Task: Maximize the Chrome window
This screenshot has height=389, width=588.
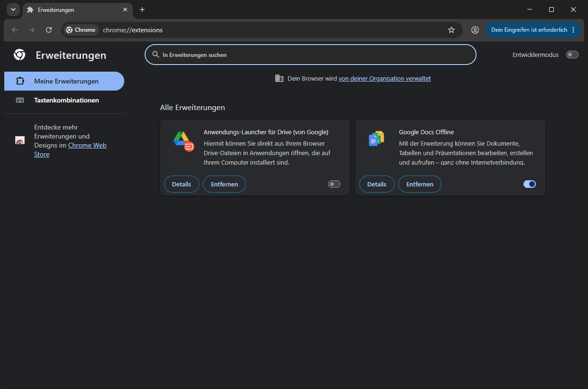Action: 551,9
